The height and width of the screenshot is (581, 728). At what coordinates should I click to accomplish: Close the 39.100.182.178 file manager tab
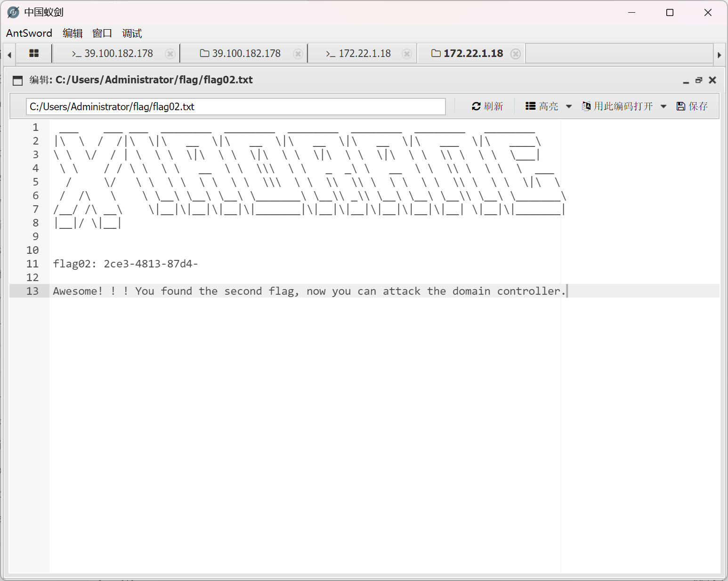click(298, 54)
